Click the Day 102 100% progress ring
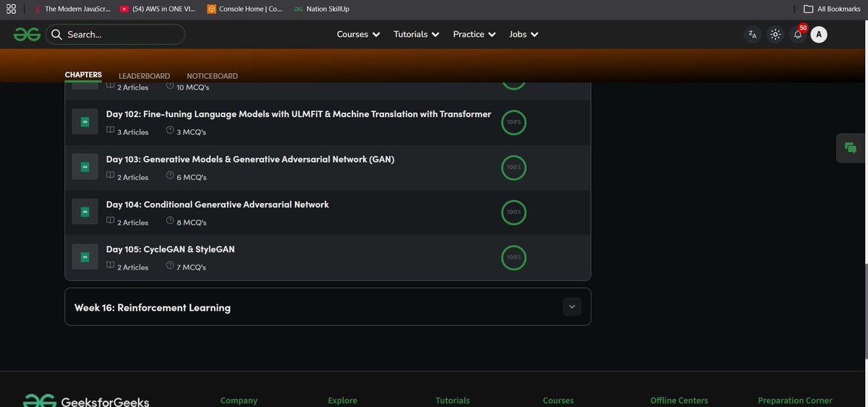The image size is (868, 407). click(514, 122)
